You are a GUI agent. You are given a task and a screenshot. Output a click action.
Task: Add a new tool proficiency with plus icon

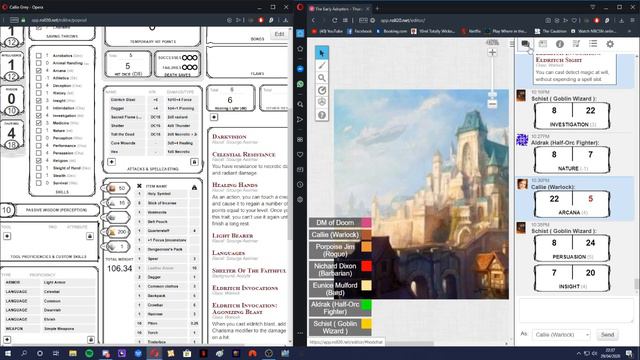[x=7, y=236]
